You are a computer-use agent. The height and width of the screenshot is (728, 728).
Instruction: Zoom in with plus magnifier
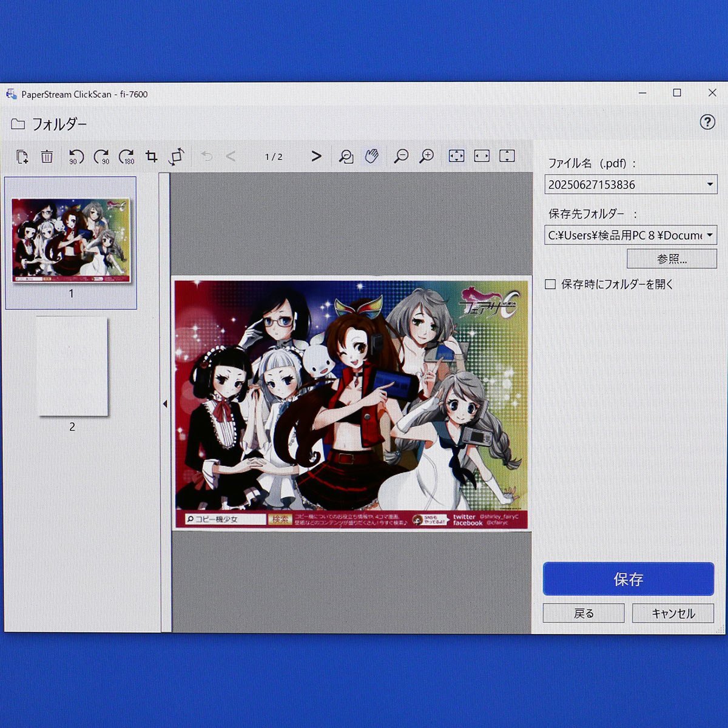coord(426,157)
